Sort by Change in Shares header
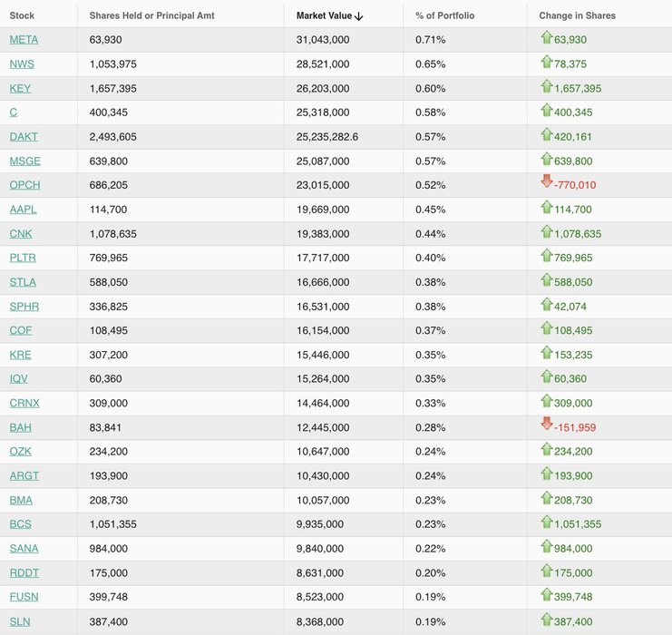The height and width of the screenshot is (635, 672). pyautogui.click(x=578, y=15)
